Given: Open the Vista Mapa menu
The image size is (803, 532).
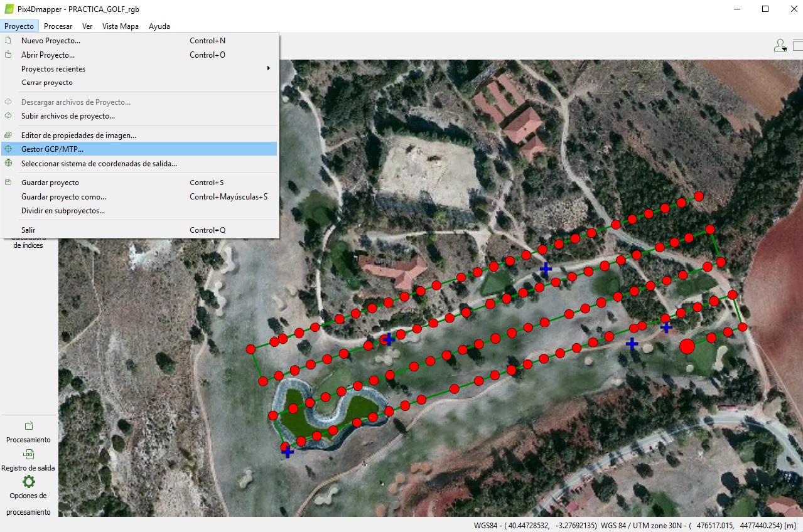Looking at the screenshot, I should tap(120, 26).
